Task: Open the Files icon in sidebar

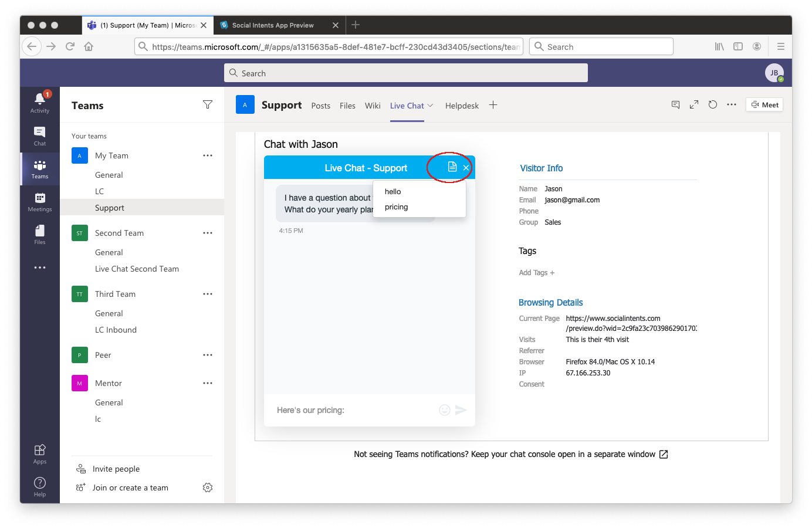Action: tap(40, 234)
